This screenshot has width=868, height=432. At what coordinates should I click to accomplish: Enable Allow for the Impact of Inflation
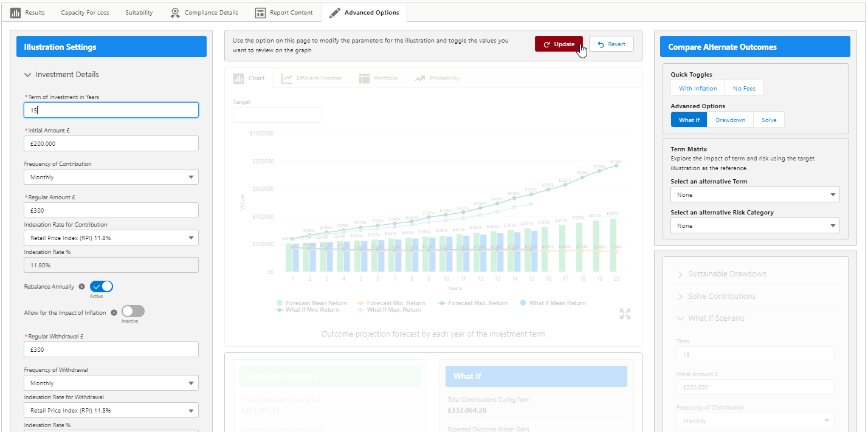[133, 311]
